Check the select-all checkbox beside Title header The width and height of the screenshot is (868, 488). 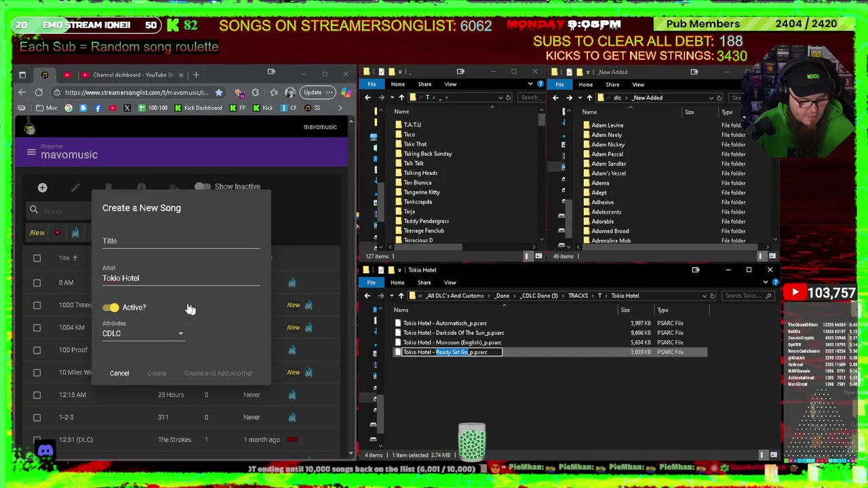pos(37,258)
